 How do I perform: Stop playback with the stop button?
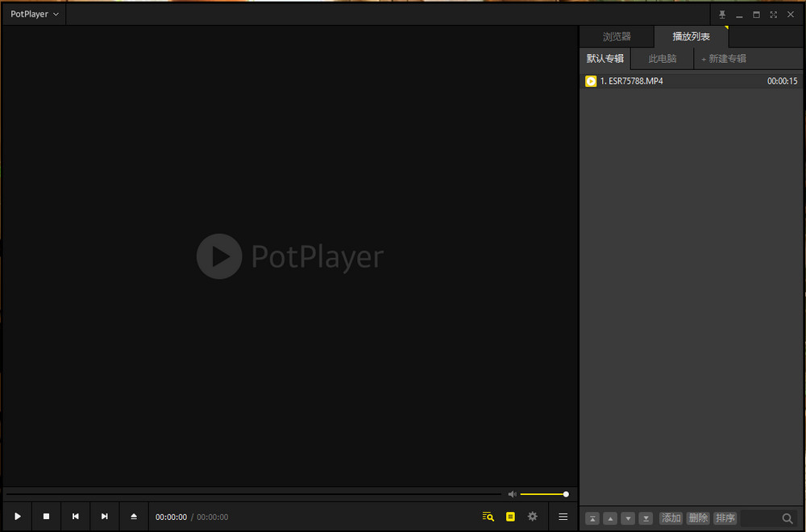coord(46,517)
